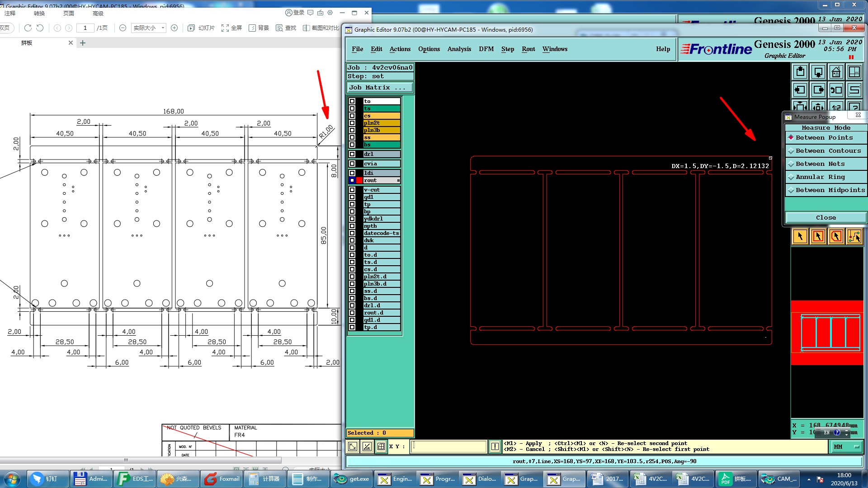
Task: Close the Measure Popup with Close button
Action: click(826, 218)
